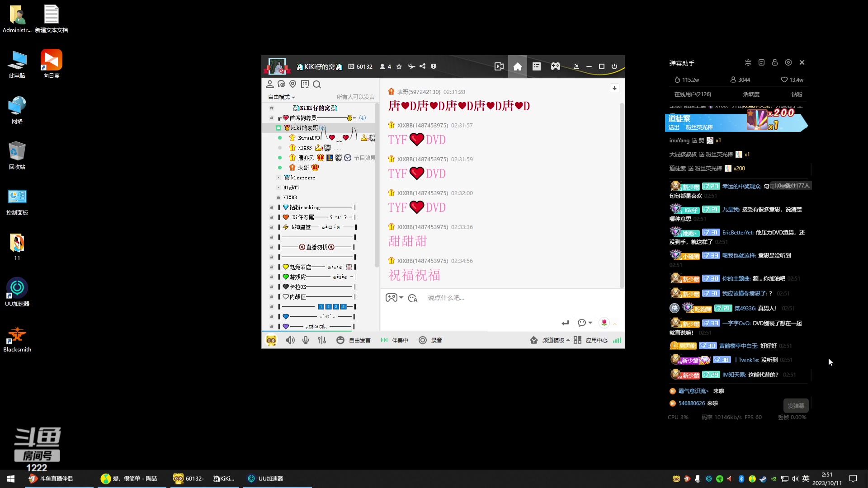
Task: Open the channel list view icon
Action: tap(537, 66)
